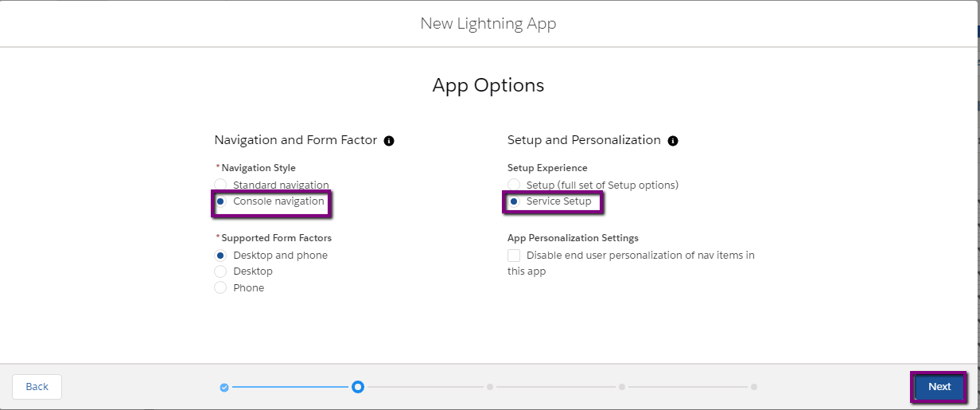Select Setup full set of options
The width and height of the screenshot is (980, 410).
(x=514, y=185)
